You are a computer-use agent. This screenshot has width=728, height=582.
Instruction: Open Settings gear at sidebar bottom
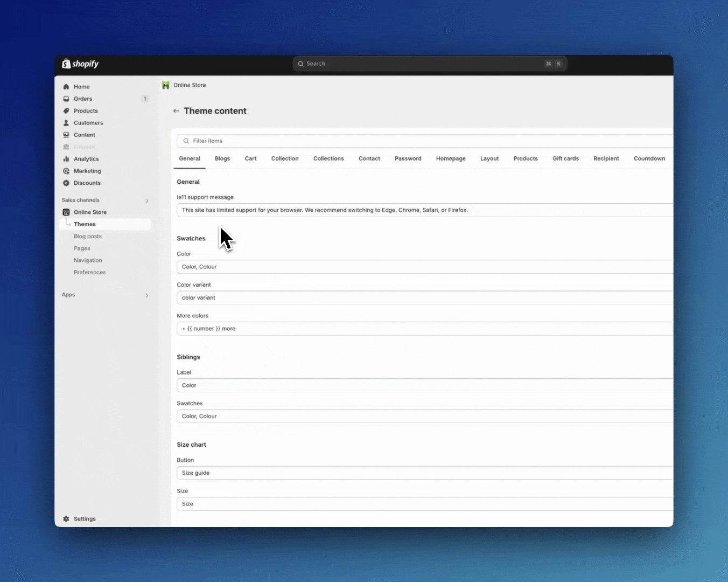pos(66,519)
